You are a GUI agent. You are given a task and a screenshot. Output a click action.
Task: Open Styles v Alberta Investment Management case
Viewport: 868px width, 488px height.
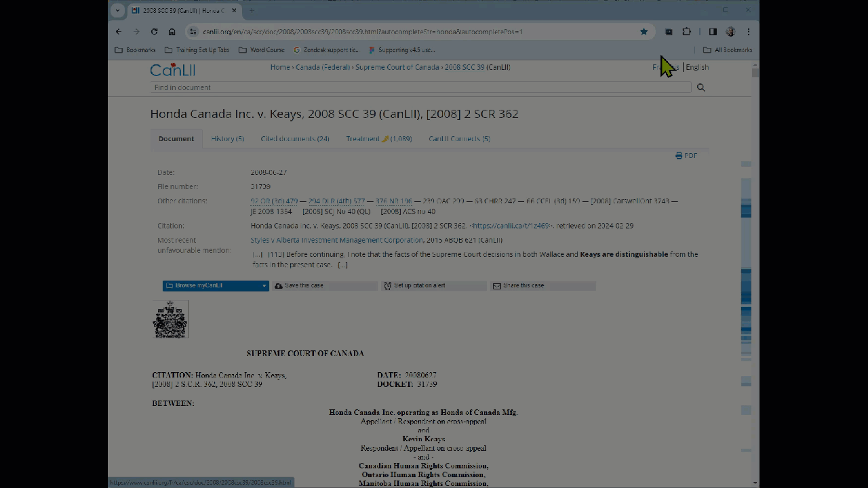click(336, 240)
